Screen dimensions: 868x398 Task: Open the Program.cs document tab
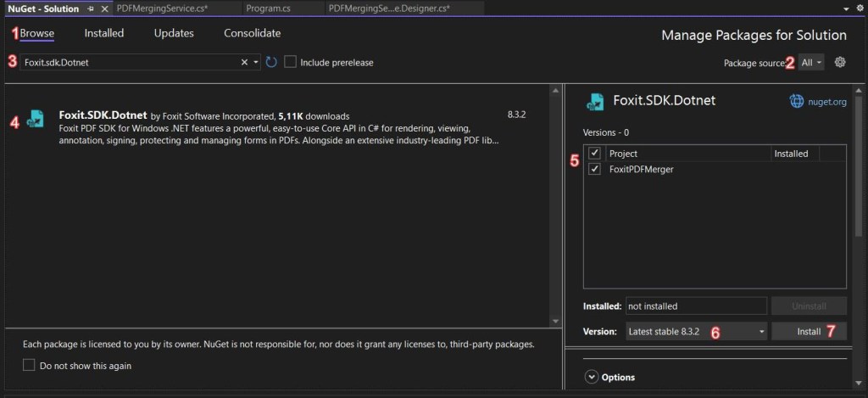(x=269, y=8)
